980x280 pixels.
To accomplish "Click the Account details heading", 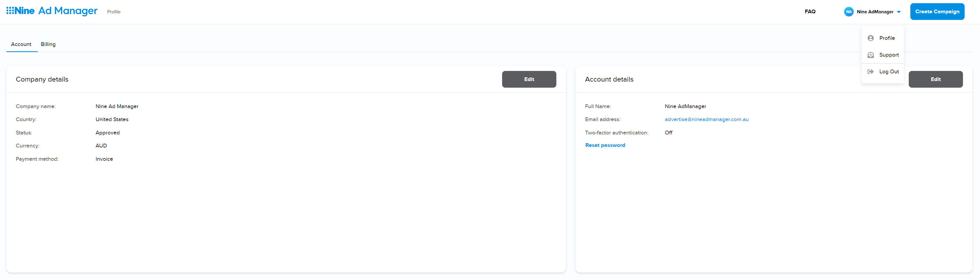I will pos(609,79).
